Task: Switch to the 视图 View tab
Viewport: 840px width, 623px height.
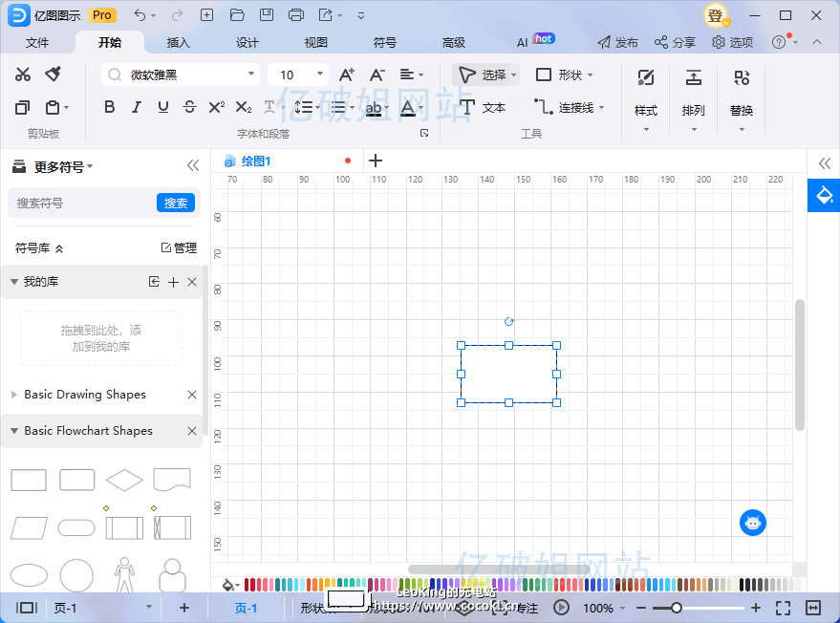Action: point(316,42)
